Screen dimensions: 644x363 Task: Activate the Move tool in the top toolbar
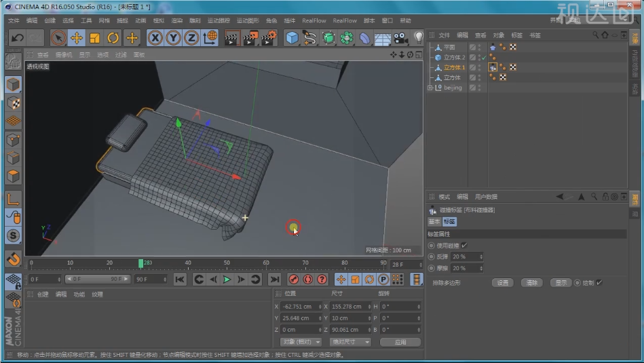tap(77, 38)
